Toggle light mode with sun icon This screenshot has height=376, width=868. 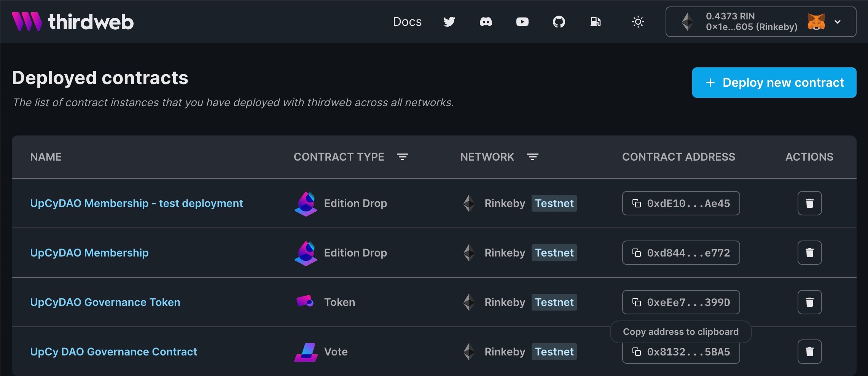pyautogui.click(x=638, y=22)
